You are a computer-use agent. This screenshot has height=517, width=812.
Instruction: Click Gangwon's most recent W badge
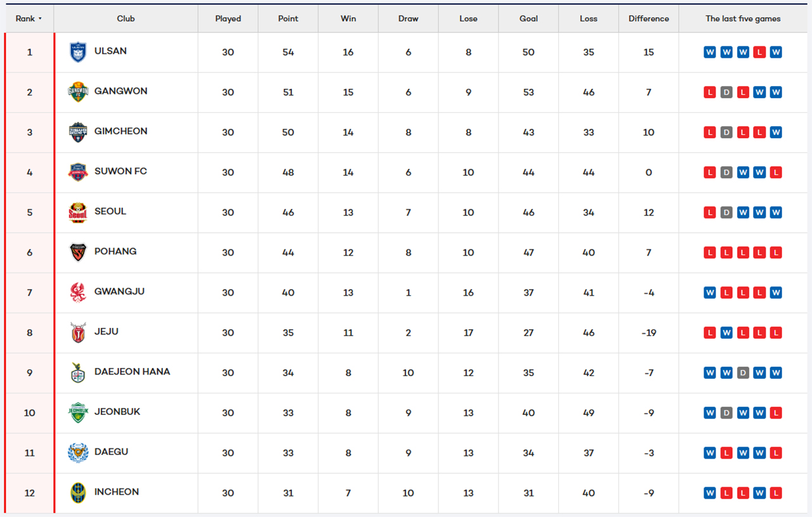776,92
